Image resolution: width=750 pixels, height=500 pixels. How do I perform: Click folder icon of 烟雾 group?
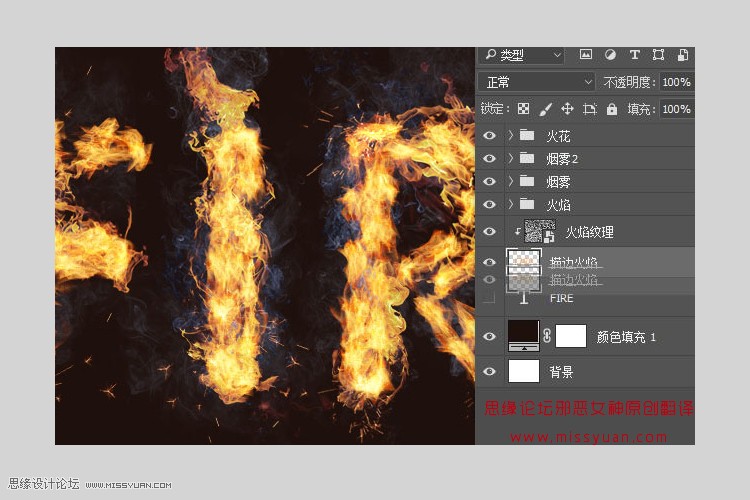coord(527,181)
